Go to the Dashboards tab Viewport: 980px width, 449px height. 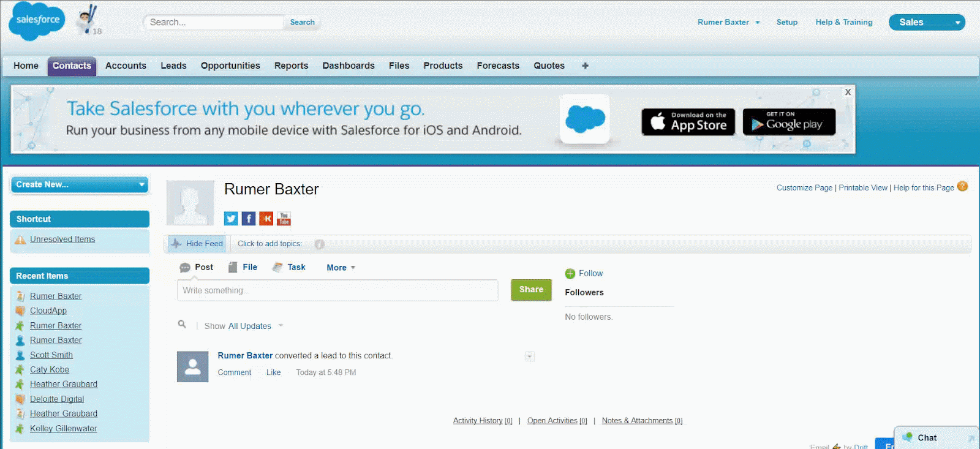tap(349, 66)
